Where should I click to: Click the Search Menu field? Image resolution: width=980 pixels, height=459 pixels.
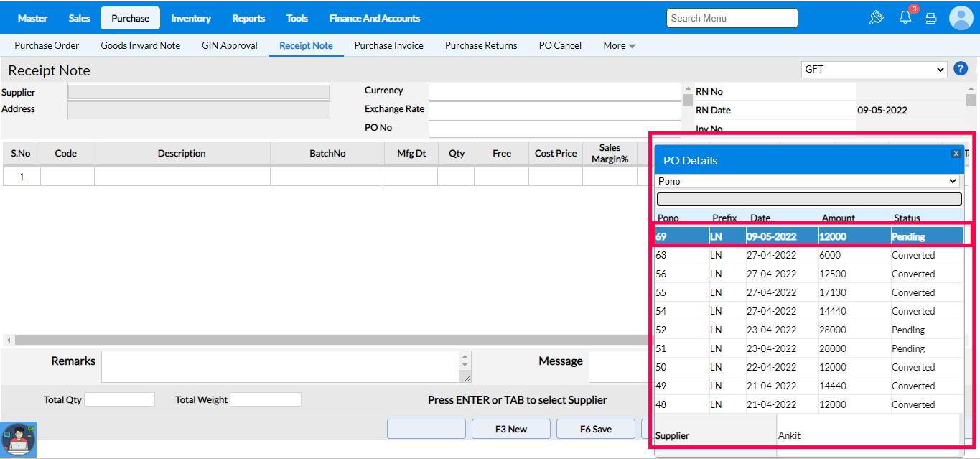tap(732, 18)
